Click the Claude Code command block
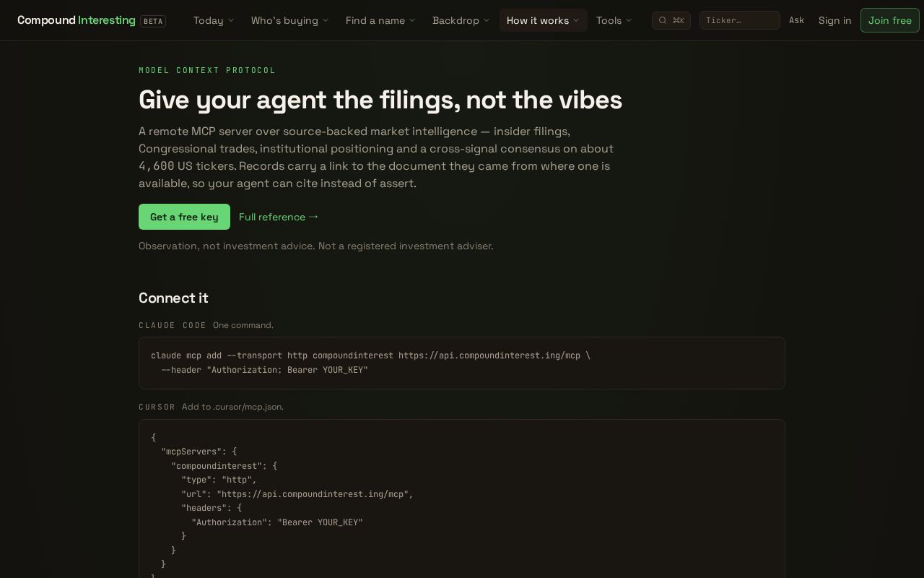This screenshot has height=578, width=924. pos(462,363)
